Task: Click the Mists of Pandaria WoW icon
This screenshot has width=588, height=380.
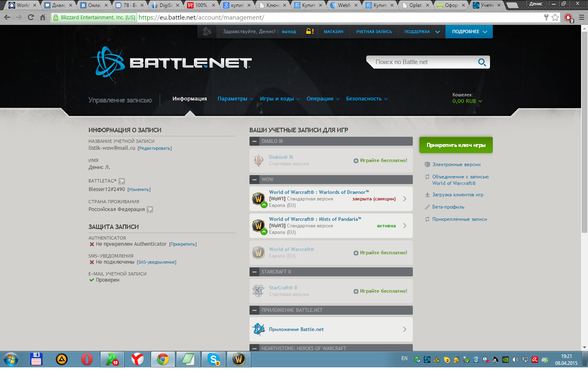Action: [x=258, y=226]
